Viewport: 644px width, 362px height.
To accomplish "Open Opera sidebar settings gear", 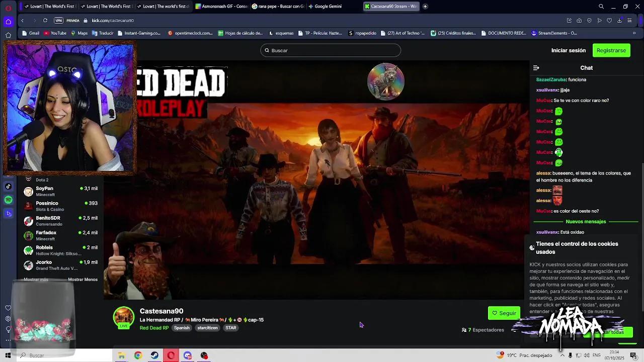I will pos(8,319).
